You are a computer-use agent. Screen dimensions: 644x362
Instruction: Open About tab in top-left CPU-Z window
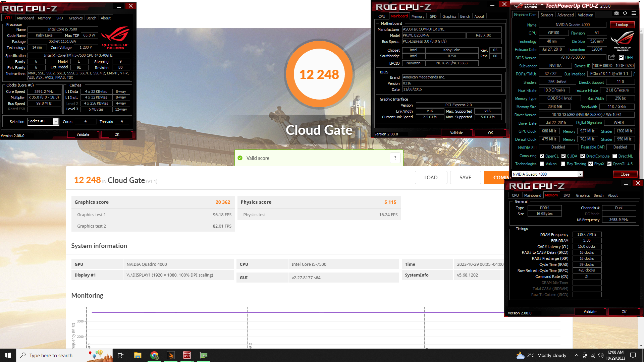tap(106, 18)
